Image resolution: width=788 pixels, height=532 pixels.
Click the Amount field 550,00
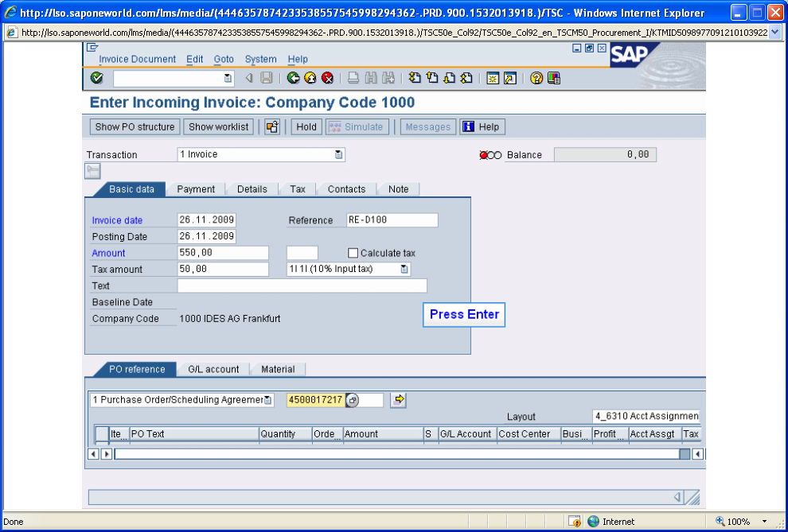point(223,253)
